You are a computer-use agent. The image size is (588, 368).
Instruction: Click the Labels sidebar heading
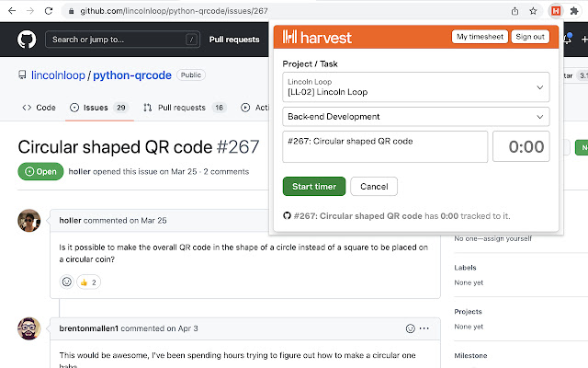(465, 268)
